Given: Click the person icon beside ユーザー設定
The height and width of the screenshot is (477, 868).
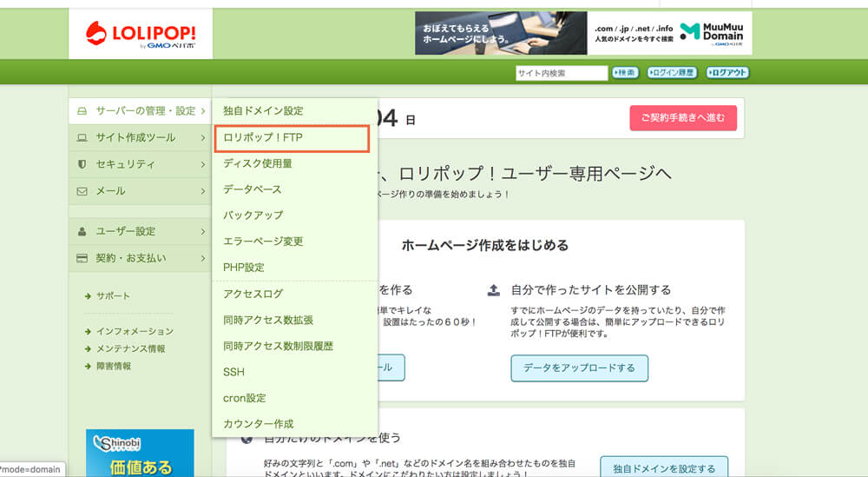Looking at the screenshot, I should click(x=82, y=232).
